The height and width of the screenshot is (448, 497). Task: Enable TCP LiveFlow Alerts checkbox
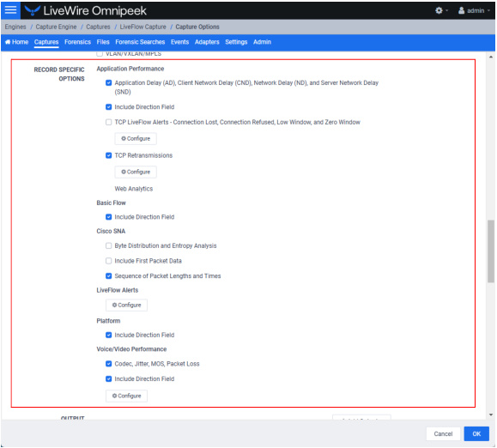pos(108,122)
